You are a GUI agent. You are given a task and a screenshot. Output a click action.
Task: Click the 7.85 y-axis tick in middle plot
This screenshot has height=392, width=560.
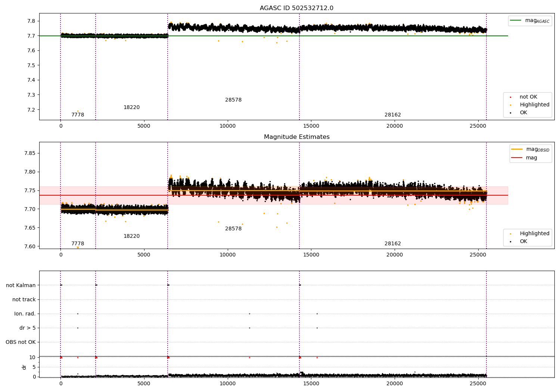tap(30, 153)
